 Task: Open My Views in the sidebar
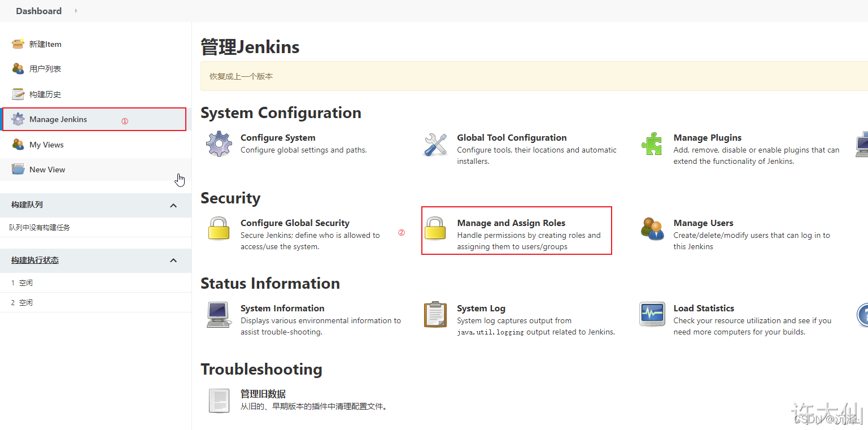click(46, 145)
